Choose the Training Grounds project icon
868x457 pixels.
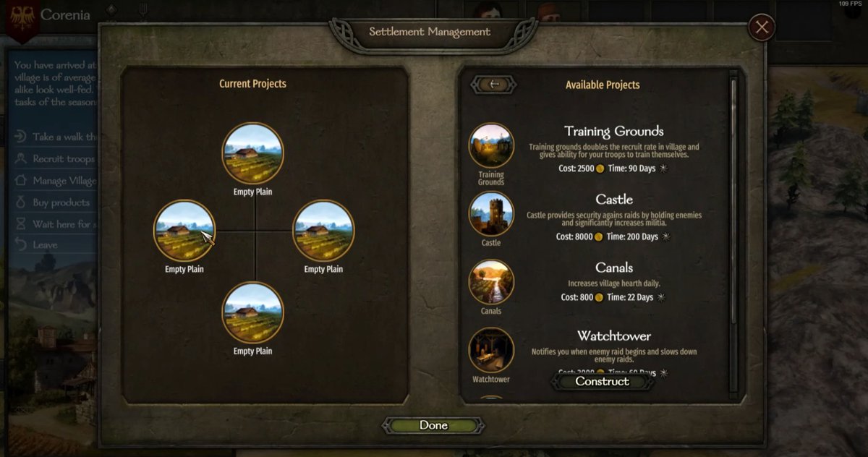pos(491,145)
